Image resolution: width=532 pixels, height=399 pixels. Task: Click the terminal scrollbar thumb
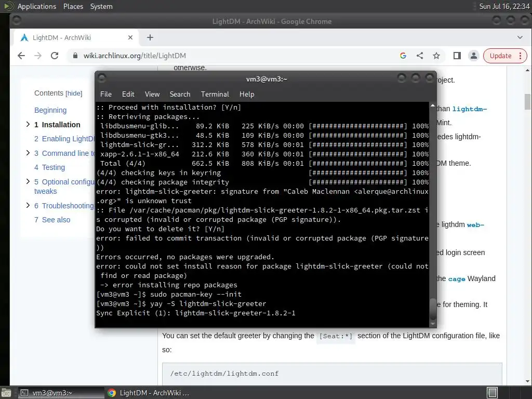[433, 309]
